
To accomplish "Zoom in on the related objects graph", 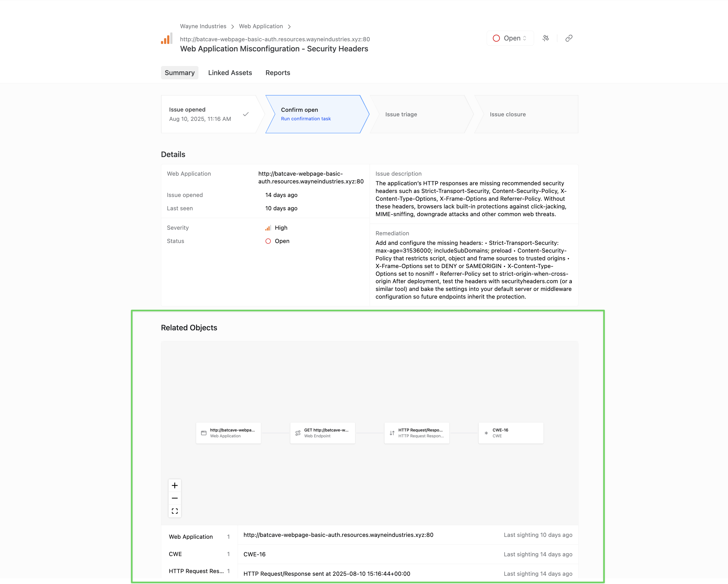I will coord(175,485).
